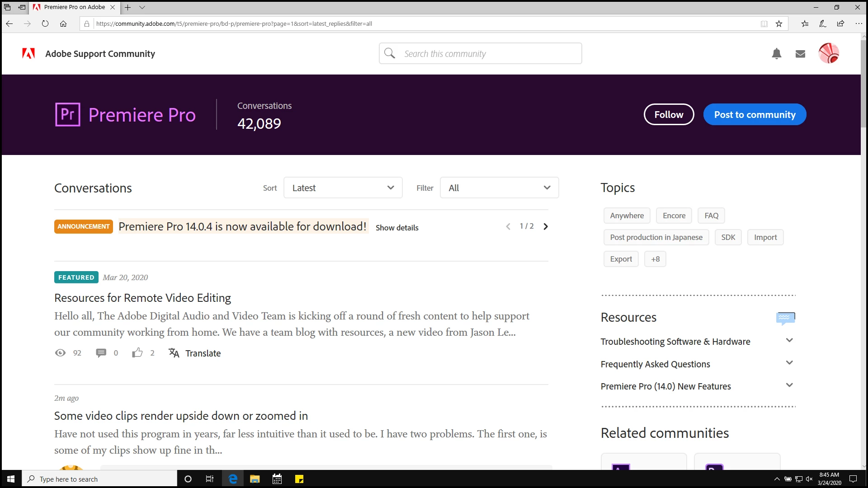This screenshot has height=488, width=868.
Task: Add page to favorites star icon
Action: pos(779,24)
